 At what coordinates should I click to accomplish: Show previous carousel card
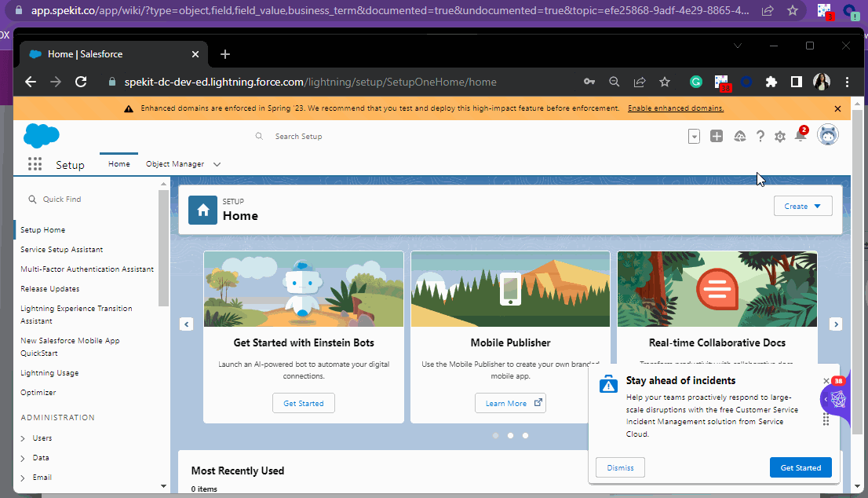pos(187,324)
